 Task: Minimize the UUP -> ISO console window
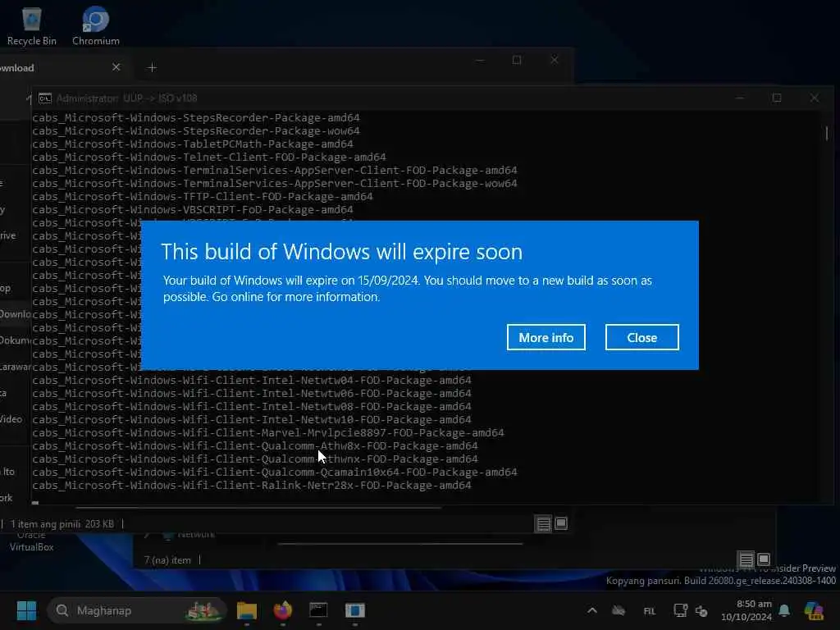point(740,98)
